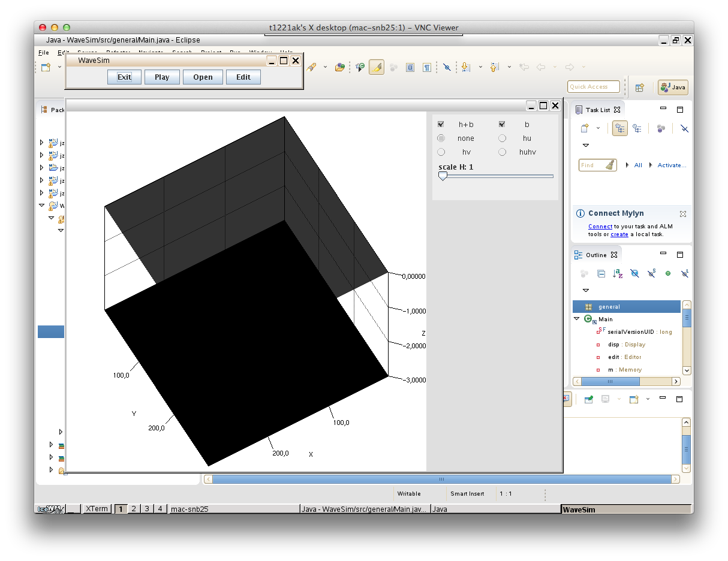Switch to workspace 2 in taskbar
Image resolution: width=728 pixels, height=561 pixels.
click(x=134, y=509)
